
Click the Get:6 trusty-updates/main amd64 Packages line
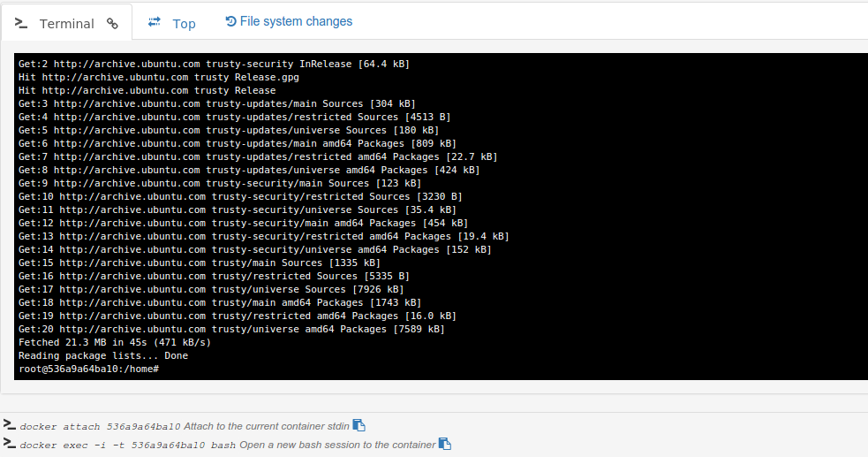[238, 143]
